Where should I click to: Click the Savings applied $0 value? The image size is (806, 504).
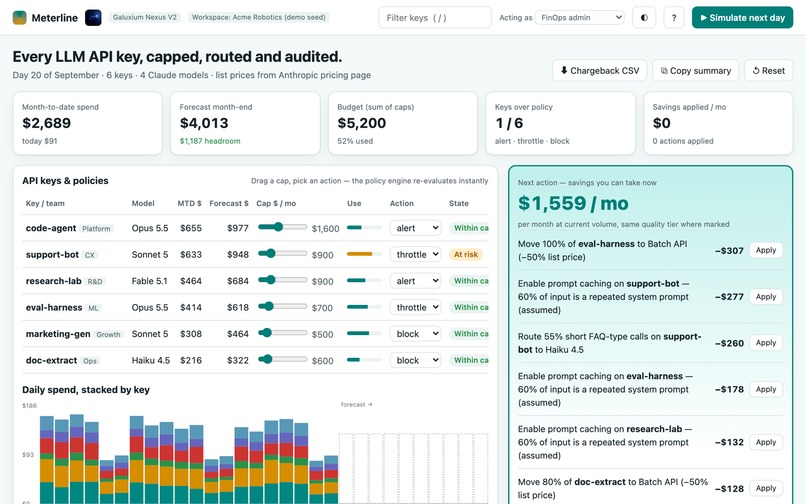[662, 123]
